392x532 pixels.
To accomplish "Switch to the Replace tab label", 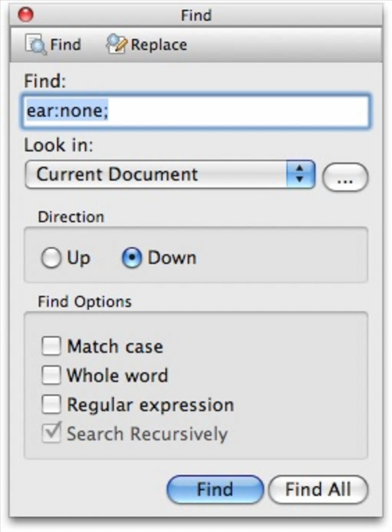I will point(159,45).
